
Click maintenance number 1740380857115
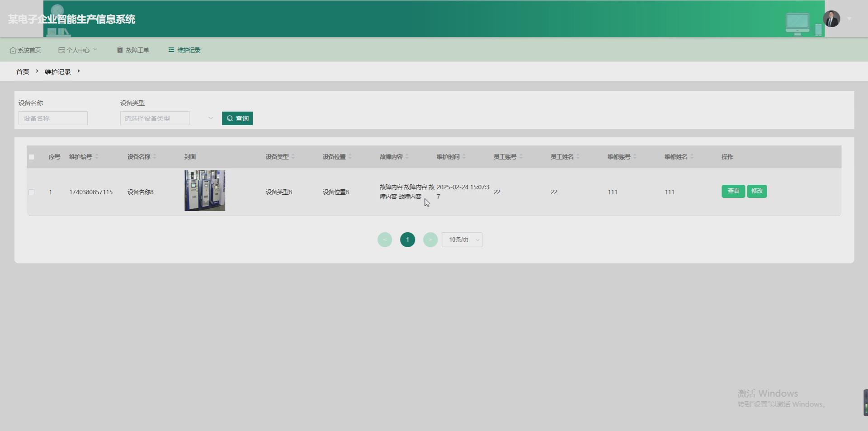point(91,192)
